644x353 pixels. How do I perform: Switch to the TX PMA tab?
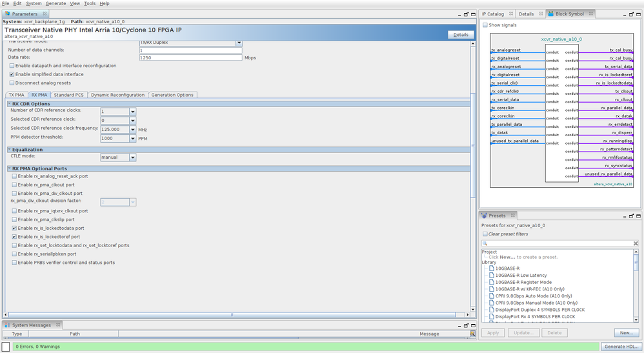[x=16, y=95]
